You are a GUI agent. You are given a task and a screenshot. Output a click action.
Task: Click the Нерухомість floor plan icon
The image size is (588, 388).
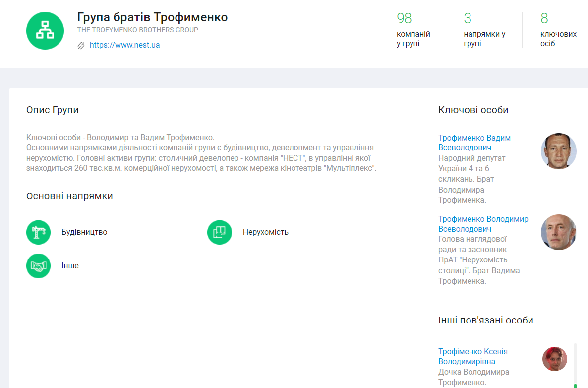[220, 232]
